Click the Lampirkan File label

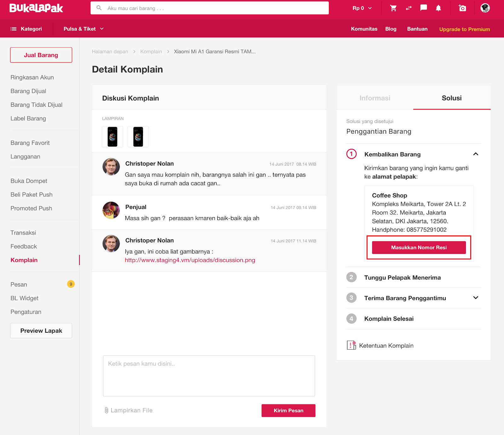[132, 410]
